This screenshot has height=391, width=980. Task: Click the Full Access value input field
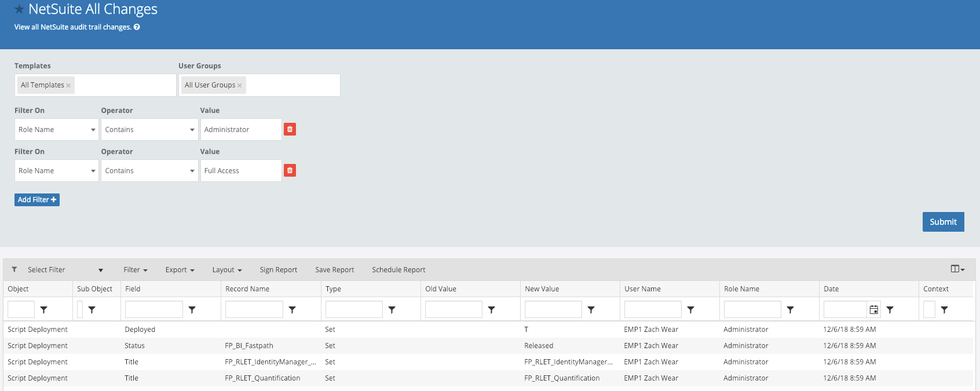(x=241, y=171)
